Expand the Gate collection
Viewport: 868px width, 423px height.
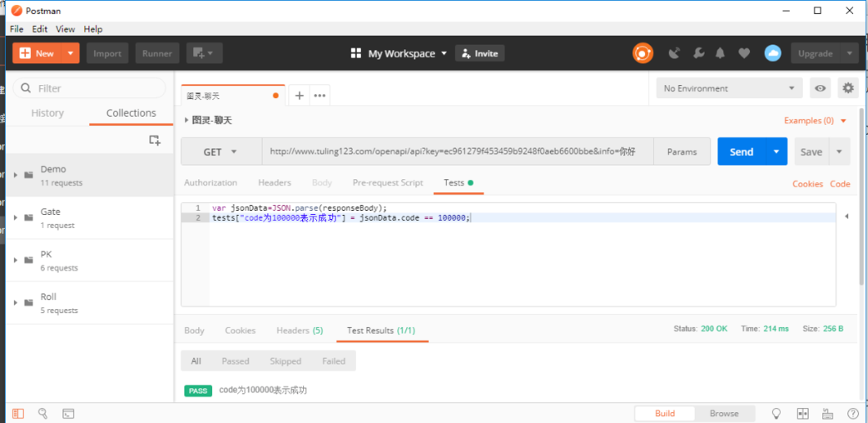[16, 217]
